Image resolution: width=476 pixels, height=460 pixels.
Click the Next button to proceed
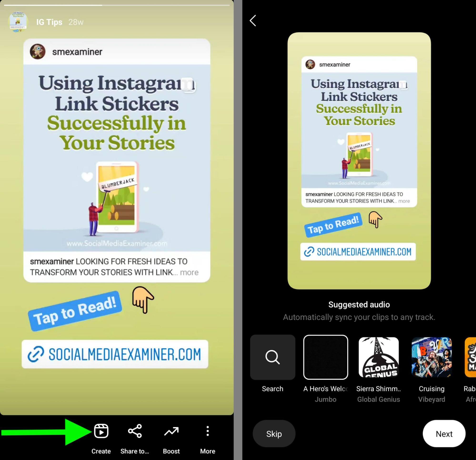[444, 434]
